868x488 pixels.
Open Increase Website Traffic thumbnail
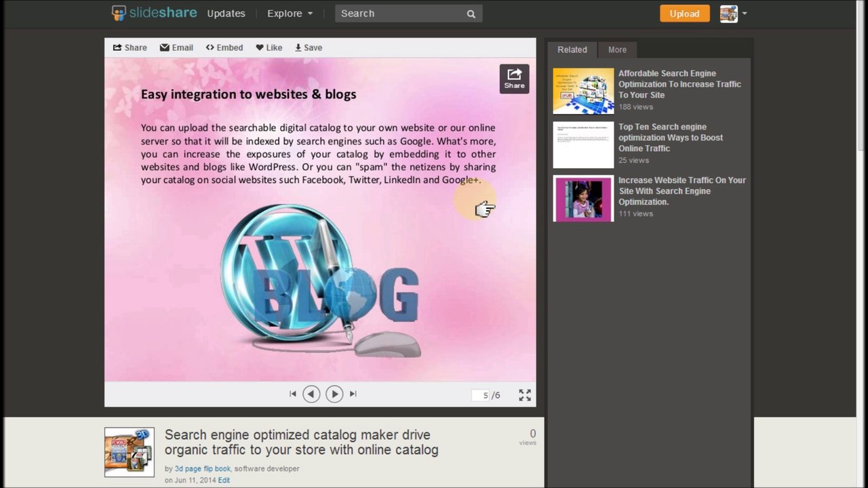click(x=583, y=198)
